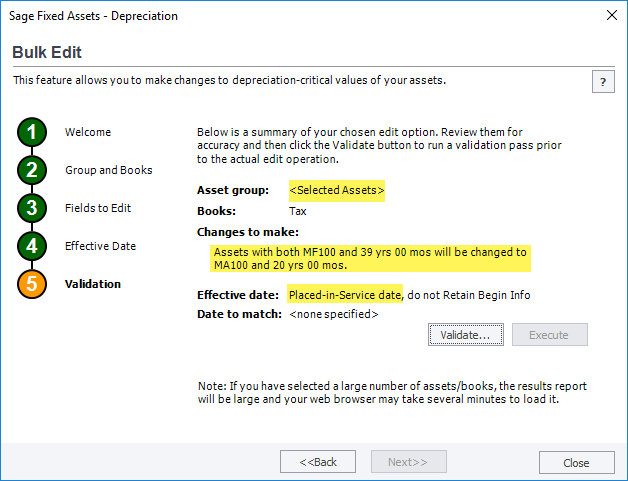This screenshot has width=628, height=481.
Task: Click the orange step 5 circle icon
Action: (x=32, y=284)
